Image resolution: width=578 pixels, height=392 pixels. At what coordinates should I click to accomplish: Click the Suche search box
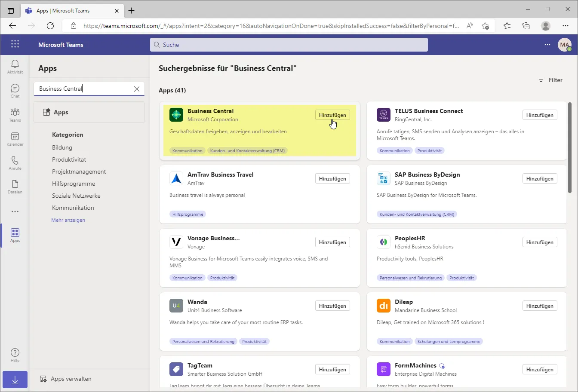click(x=289, y=45)
